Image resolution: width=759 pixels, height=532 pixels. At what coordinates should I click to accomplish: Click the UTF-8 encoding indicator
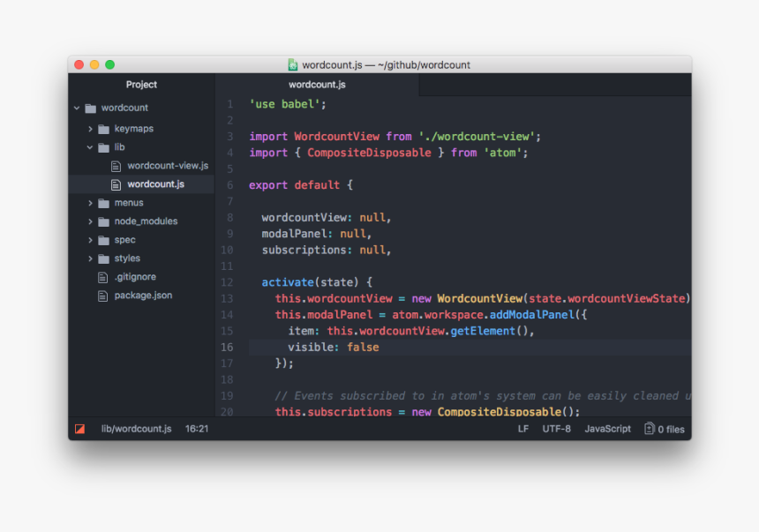click(x=556, y=429)
